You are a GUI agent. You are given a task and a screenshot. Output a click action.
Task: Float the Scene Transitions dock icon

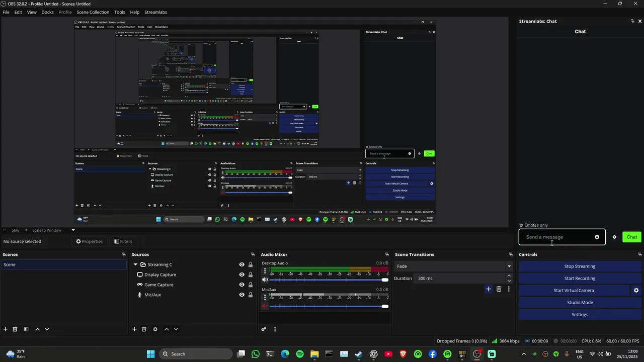click(511, 254)
